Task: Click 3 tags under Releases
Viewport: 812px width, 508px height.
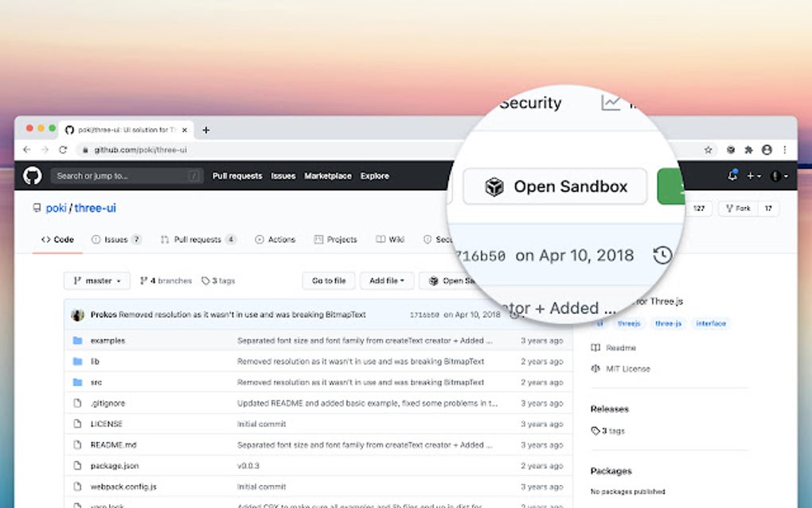Action: pos(608,431)
